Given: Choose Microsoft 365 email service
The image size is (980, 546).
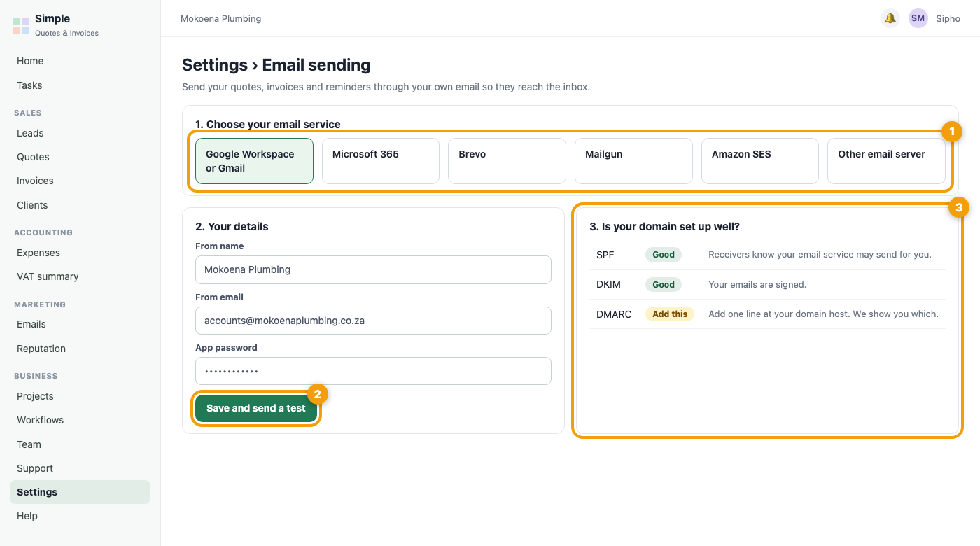Looking at the screenshot, I should 381,161.
